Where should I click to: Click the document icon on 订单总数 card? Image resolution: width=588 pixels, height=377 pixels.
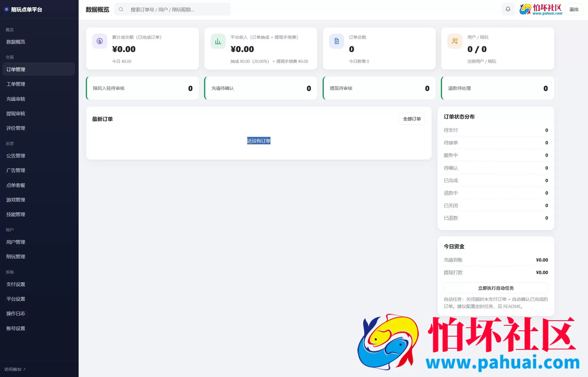[337, 41]
